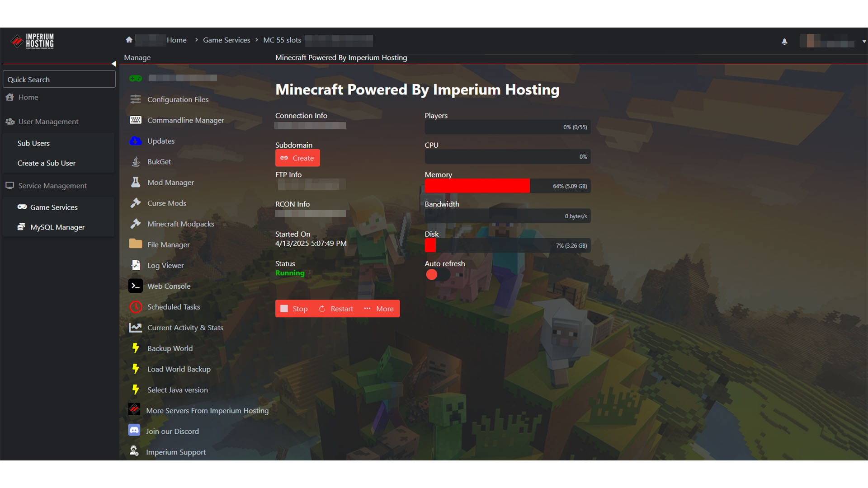The width and height of the screenshot is (868, 488).
Task: Click the CPU usage bar
Action: tap(507, 157)
